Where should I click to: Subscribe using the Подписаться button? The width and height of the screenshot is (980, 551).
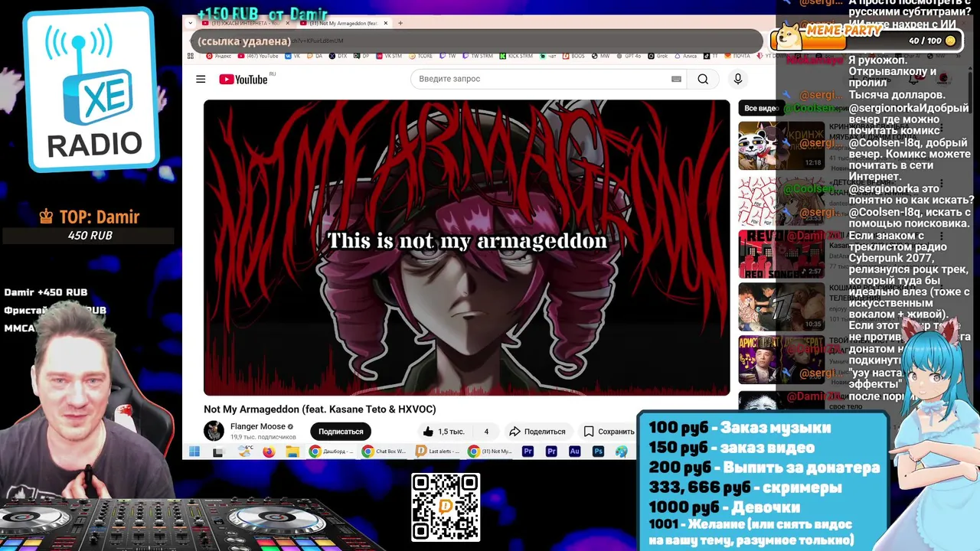(x=341, y=432)
